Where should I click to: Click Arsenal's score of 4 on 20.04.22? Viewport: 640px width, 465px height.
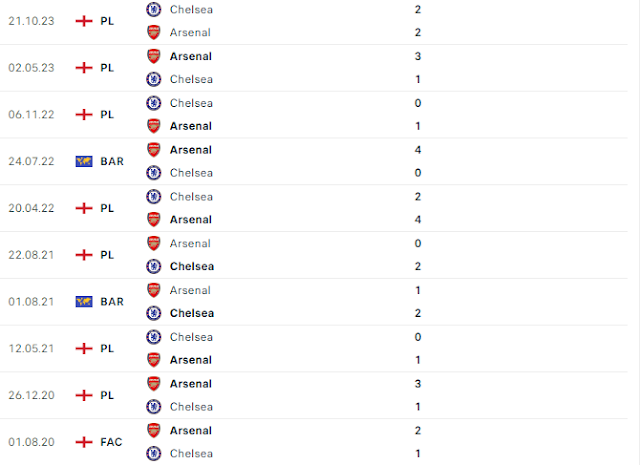point(418,220)
